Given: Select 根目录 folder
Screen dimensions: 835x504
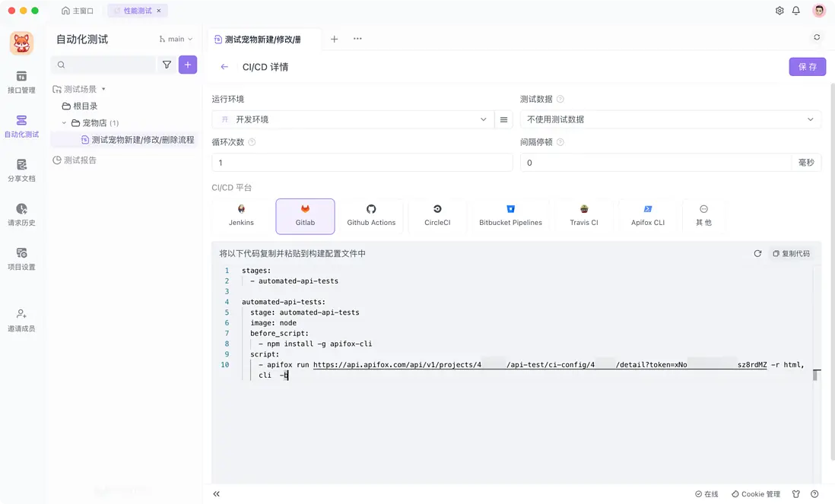Looking at the screenshot, I should pyautogui.click(x=80, y=106).
